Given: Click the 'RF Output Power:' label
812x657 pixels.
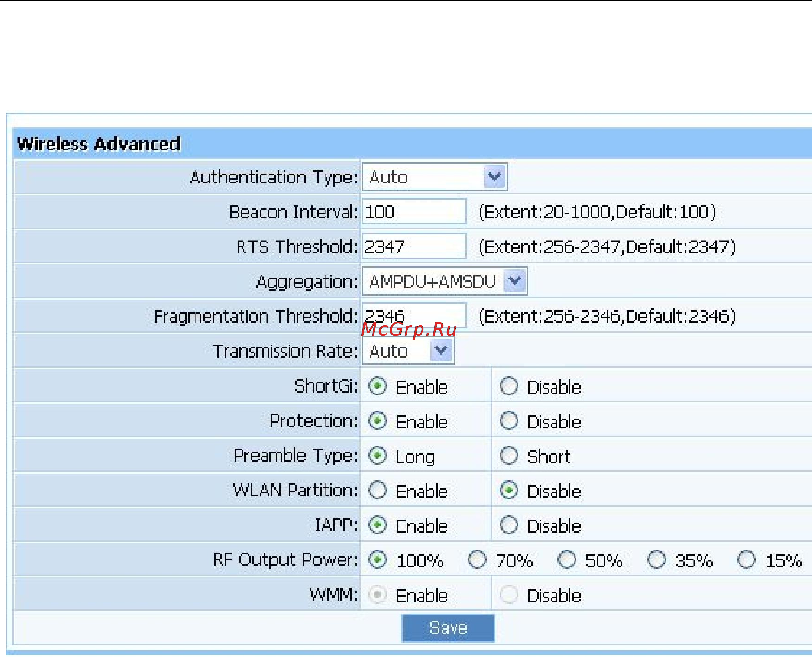Looking at the screenshot, I should pos(286,560).
